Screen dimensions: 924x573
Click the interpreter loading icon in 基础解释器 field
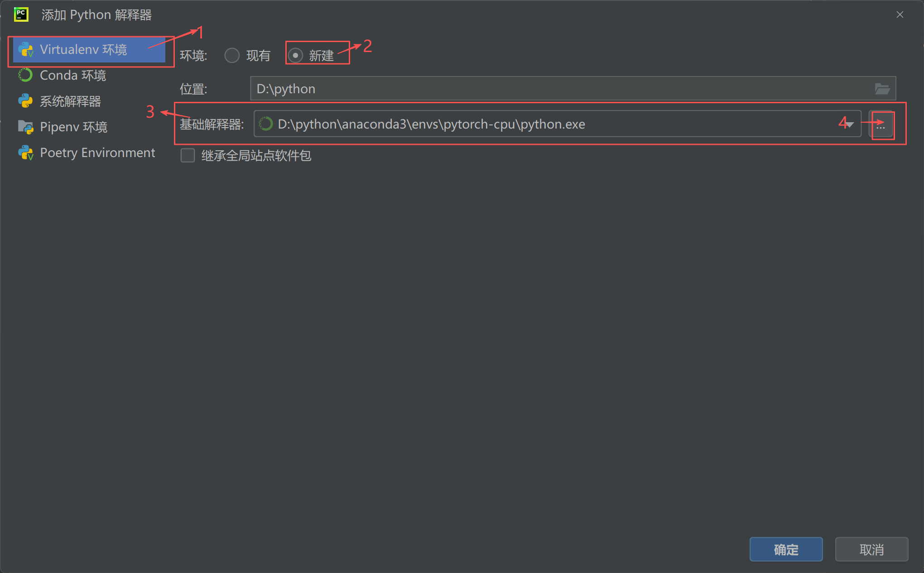265,124
